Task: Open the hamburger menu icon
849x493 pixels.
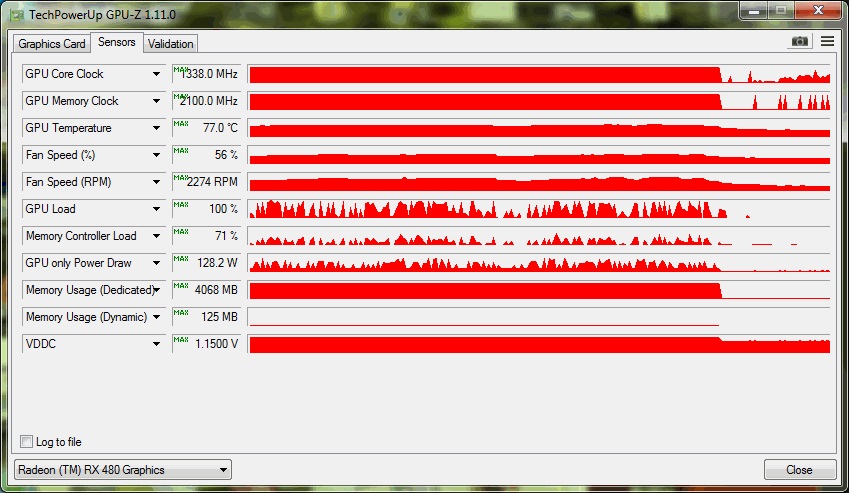Action: [827, 41]
